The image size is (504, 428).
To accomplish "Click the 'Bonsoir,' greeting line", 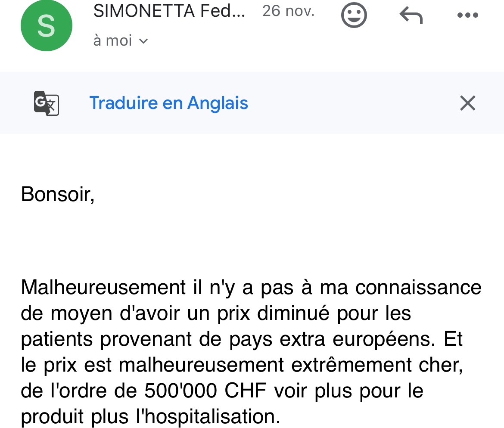I will (x=58, y=194).
